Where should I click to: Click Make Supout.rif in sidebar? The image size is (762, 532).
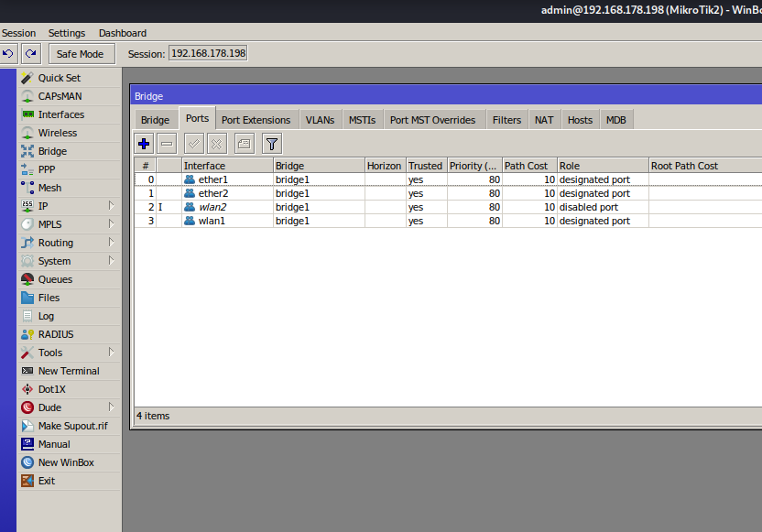(69, 426)
